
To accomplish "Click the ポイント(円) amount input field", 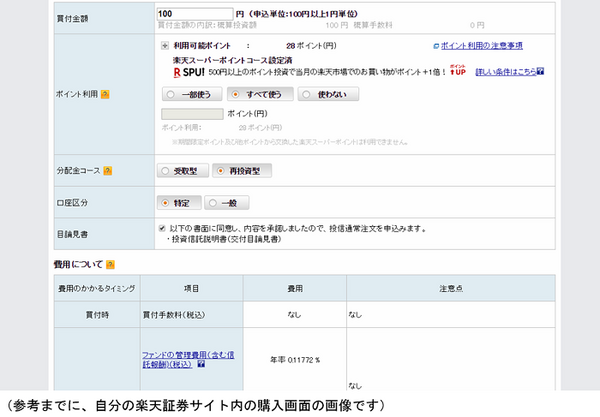I will 192,114.
